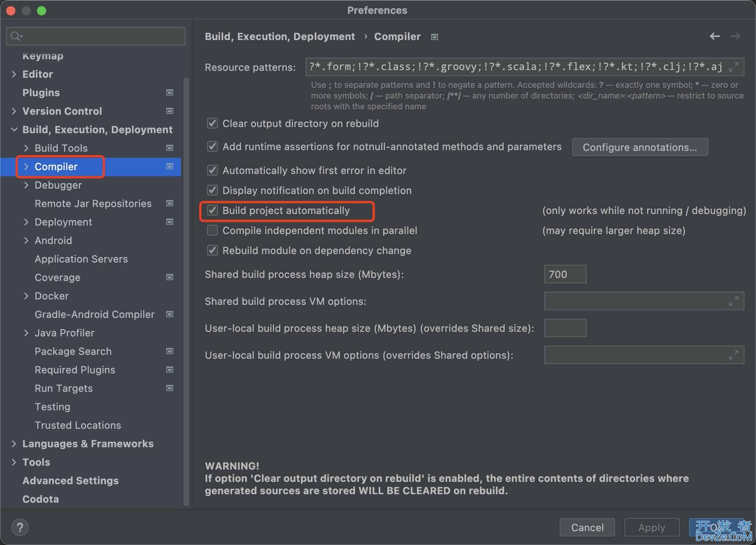Expand the Editor settings group
Image resolution: width=756 pixels, height=545 pixels.
[14, 74]
